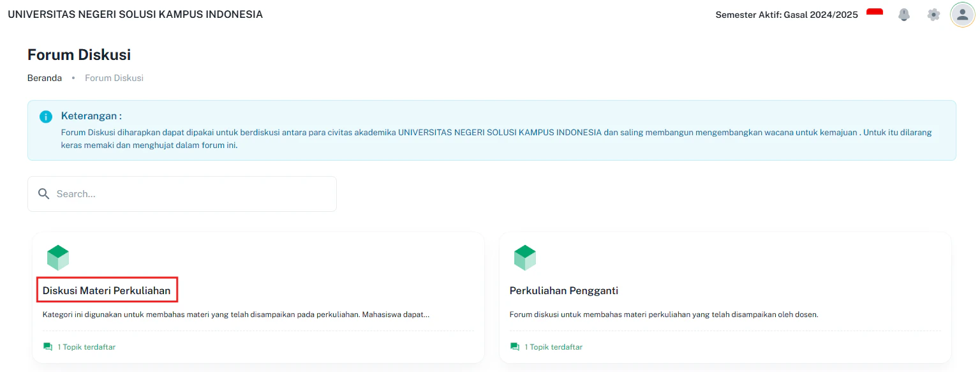This screenshot has height=372, width=980.
Task: Open the 1 Topik terdaftar link on Diskusi Materi Perkuliahan
Action: tap(86, 346)
